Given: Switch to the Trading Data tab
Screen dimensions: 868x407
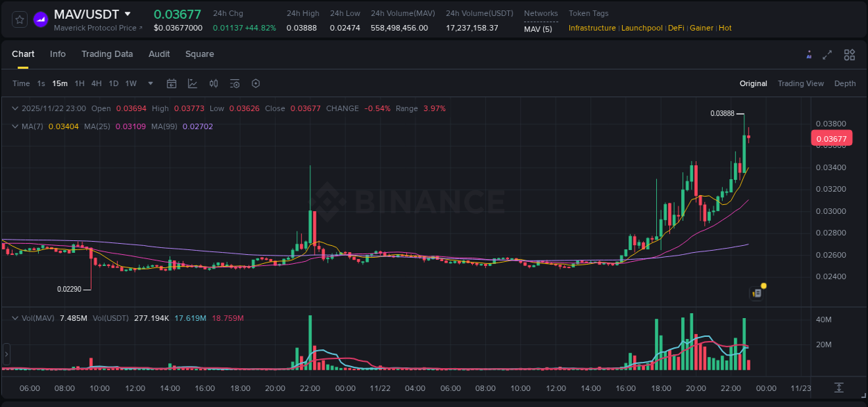Looking at the screenshot, I should [107, 54].
